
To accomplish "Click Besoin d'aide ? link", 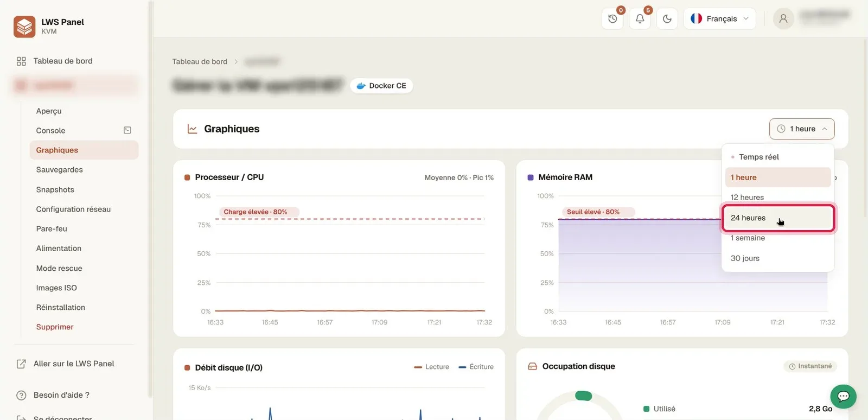I will click(x=61, y=396).
